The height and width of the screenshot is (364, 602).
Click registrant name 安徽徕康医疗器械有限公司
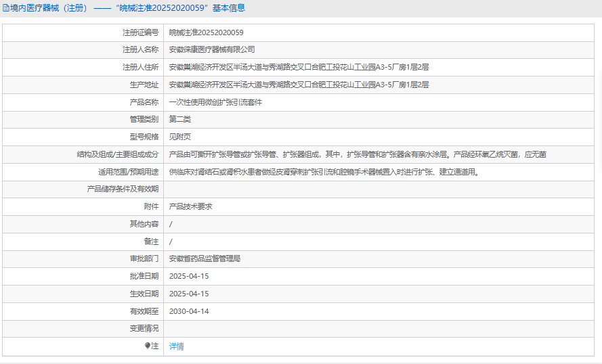coord(212,49)
